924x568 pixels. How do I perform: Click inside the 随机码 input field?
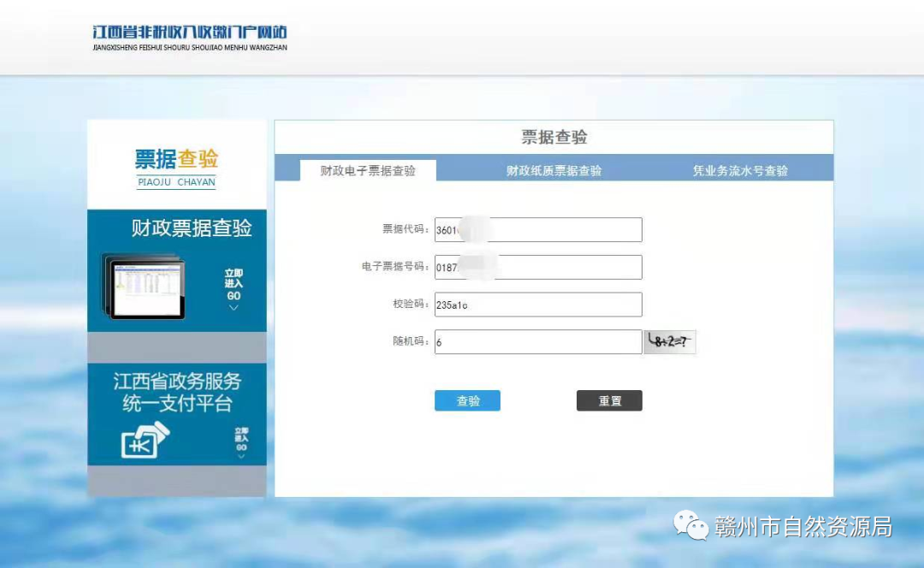point(538,341)
